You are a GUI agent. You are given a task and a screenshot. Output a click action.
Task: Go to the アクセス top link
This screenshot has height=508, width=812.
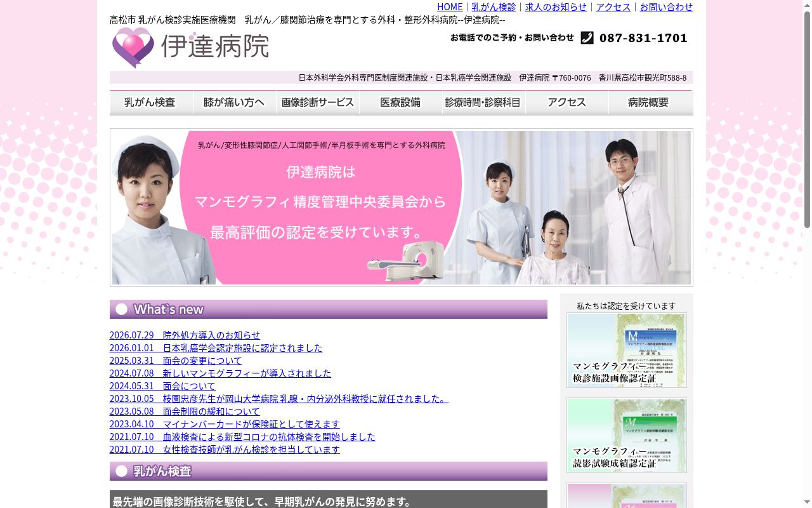pyautogui.click(x=613, y=7)
